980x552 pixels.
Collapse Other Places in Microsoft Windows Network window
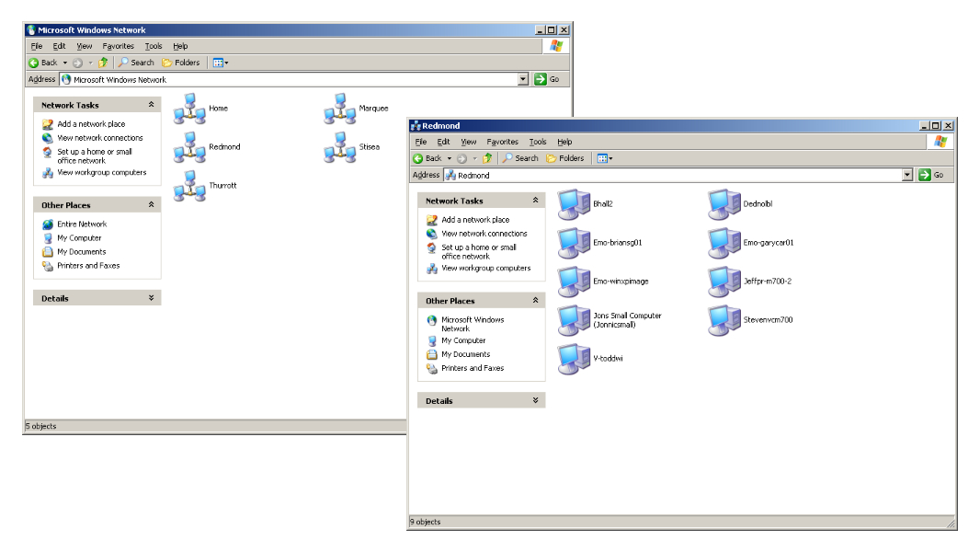(x=151, y=205)
